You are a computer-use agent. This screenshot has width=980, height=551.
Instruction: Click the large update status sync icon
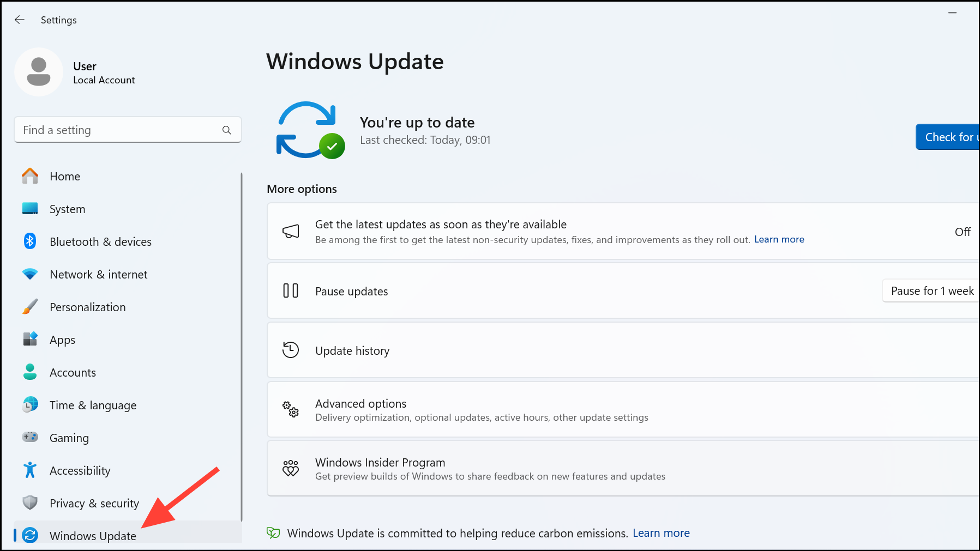point(310,130)
